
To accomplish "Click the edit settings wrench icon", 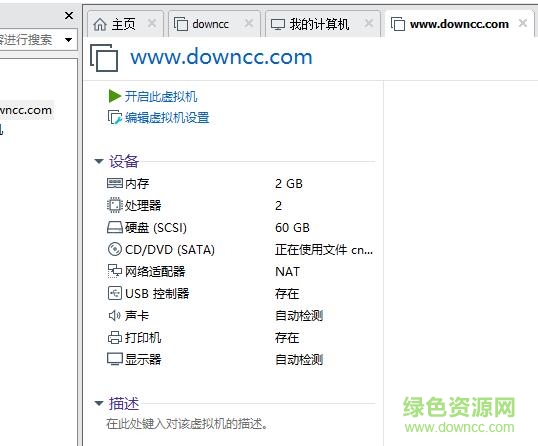I will pyautogui.click(x=115, y=117).
